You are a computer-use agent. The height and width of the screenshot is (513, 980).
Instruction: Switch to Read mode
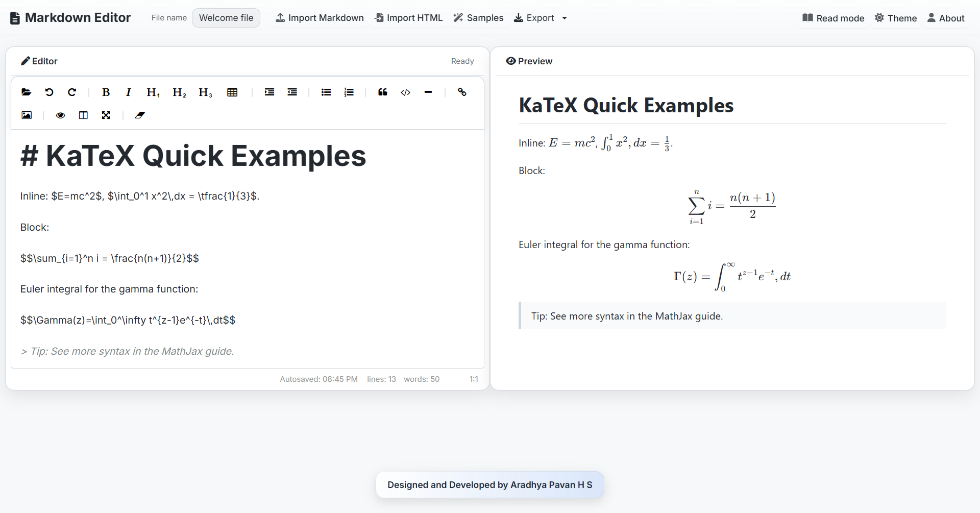point(834,18)
